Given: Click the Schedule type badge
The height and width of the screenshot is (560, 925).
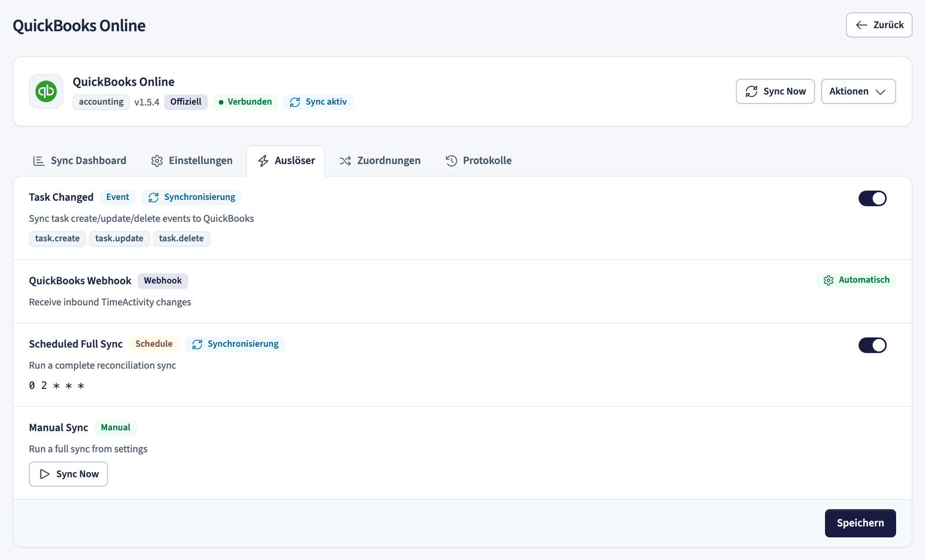Looking at the screenshot, I should (x=154, y=344).
